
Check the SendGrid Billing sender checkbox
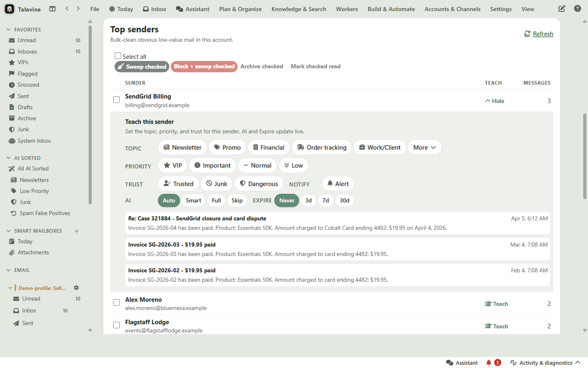click(x=116, y=100)
